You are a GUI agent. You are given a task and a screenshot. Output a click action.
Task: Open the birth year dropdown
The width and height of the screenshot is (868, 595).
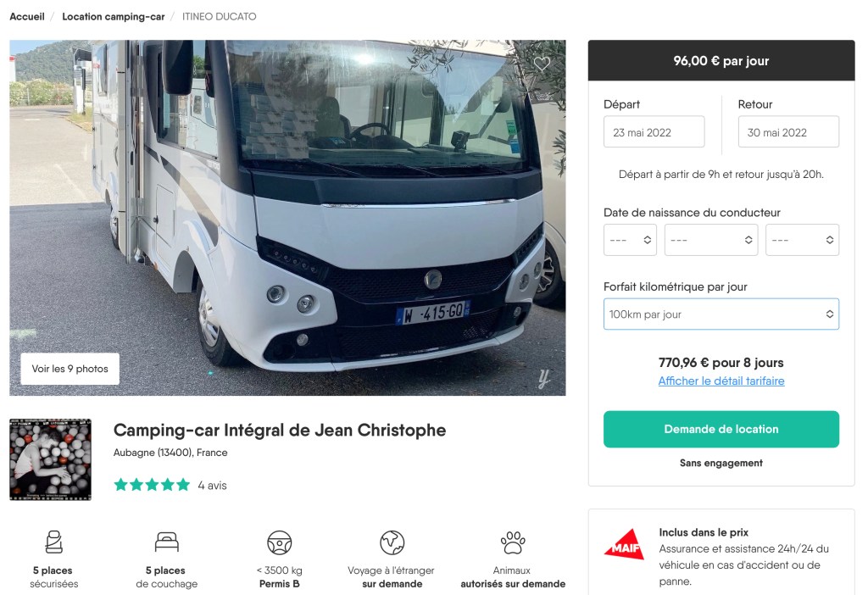coord(802,240)
